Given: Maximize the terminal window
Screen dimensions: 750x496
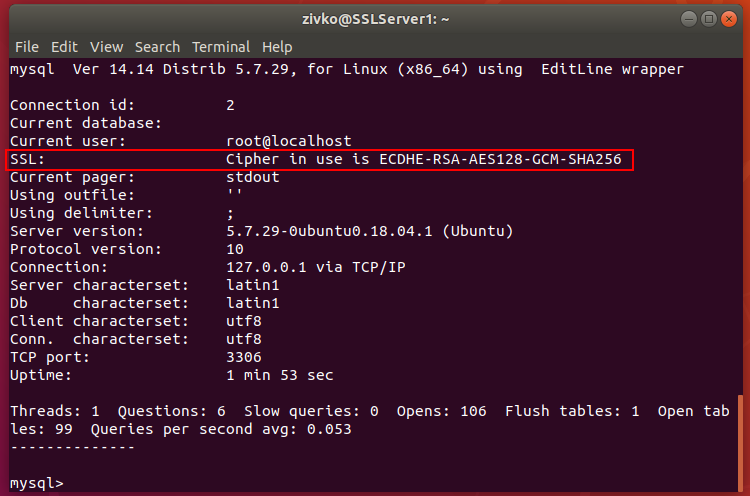Looking at the screenshot, I should (x=708, y=18).
